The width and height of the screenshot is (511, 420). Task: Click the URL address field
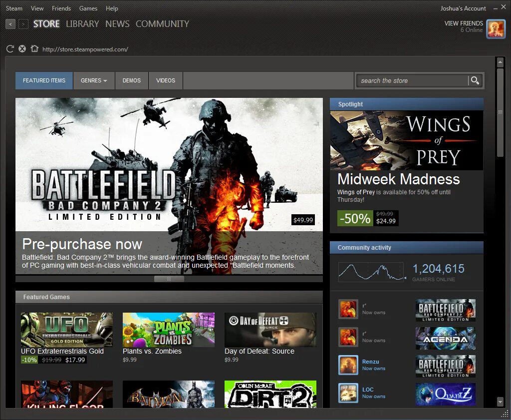[x=85, y=49]
